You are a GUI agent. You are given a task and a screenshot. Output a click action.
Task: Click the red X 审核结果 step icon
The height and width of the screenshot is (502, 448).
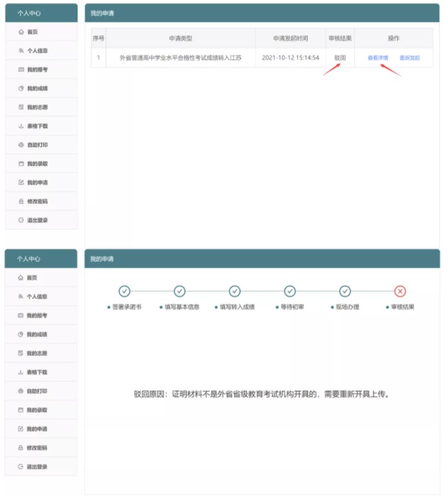400,291
